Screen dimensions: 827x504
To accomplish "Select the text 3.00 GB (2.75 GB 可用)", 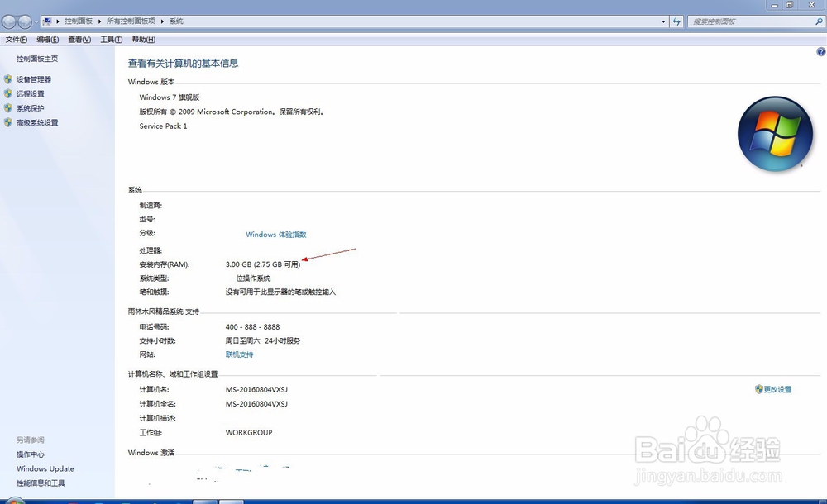I will pyautogui.click(x=263, y=264).
